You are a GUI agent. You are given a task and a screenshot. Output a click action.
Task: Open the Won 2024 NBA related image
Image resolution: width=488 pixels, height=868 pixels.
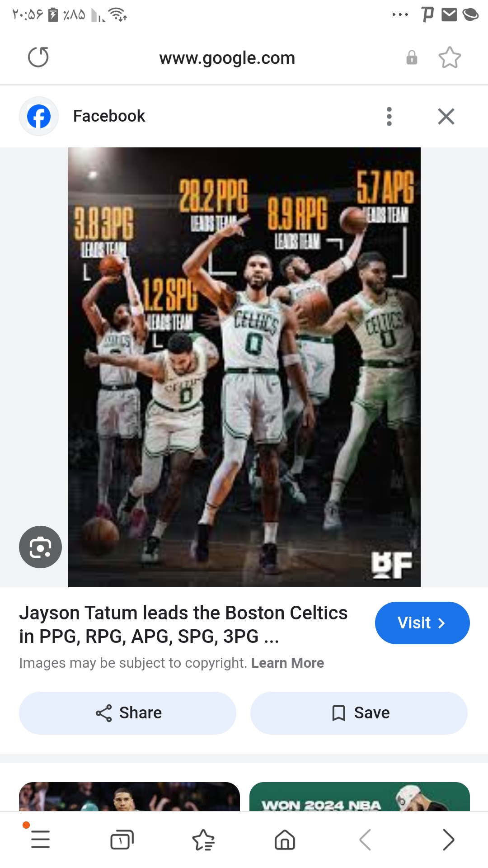pyautogui.click(x=360, y=796)
